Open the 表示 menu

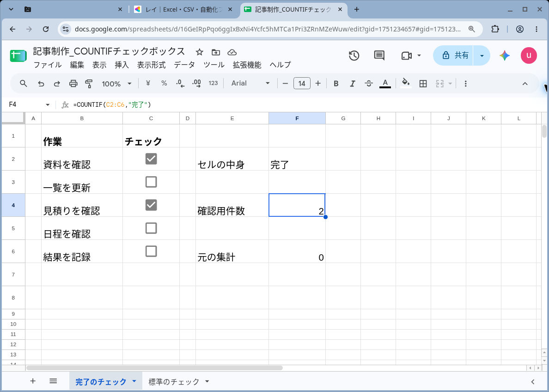(99, 65)
